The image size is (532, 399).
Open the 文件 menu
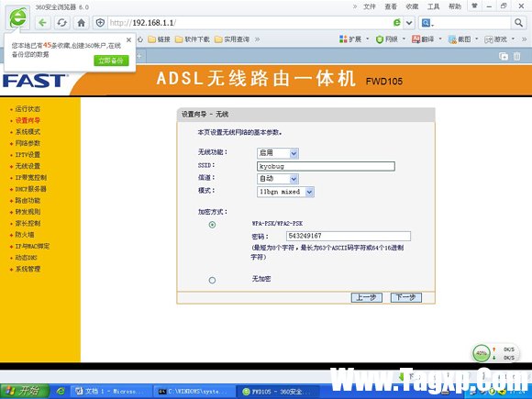pyautogui.click(x=370, y=6)
